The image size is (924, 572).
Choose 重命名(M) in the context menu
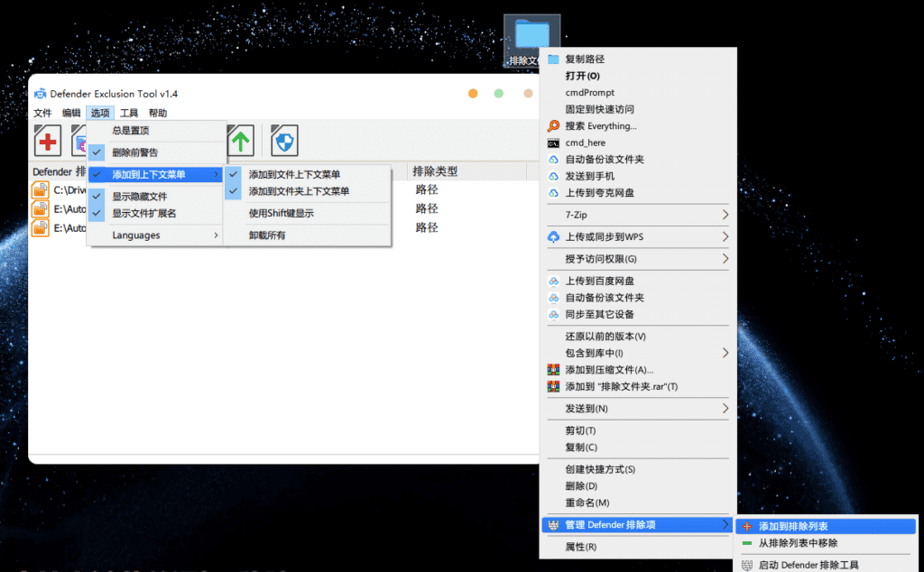coord(638,503)
